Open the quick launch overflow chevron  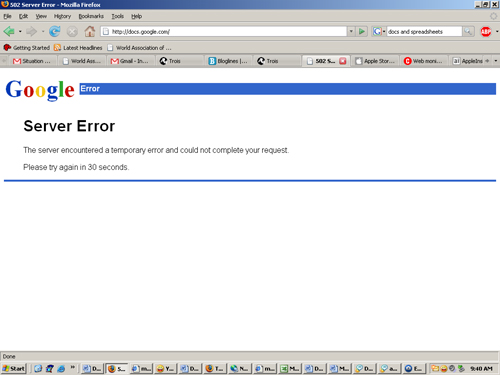pos(72,367)
